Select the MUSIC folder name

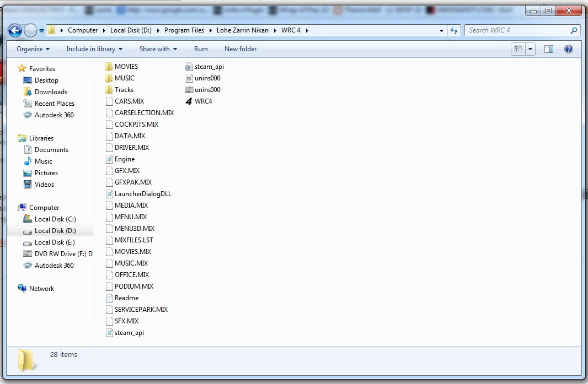click(x=125, y=78)
